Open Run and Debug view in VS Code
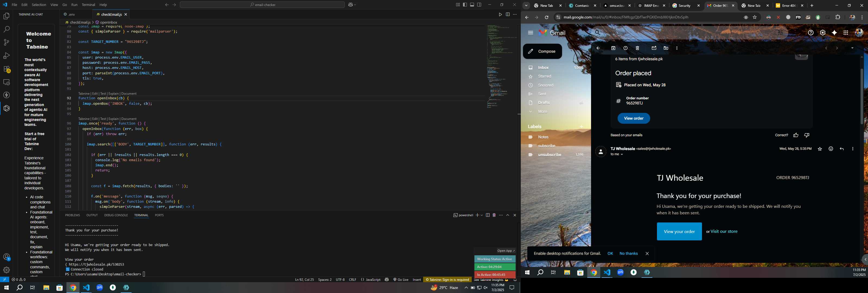This screenshot has width=868, height=293. [x=7, y=56]
